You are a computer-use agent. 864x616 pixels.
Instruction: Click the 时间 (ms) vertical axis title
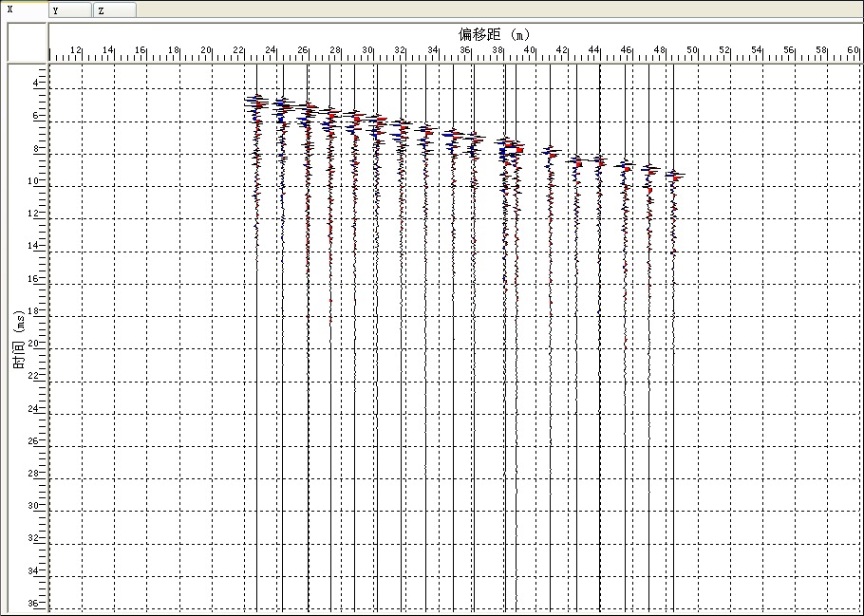(19, 340)
